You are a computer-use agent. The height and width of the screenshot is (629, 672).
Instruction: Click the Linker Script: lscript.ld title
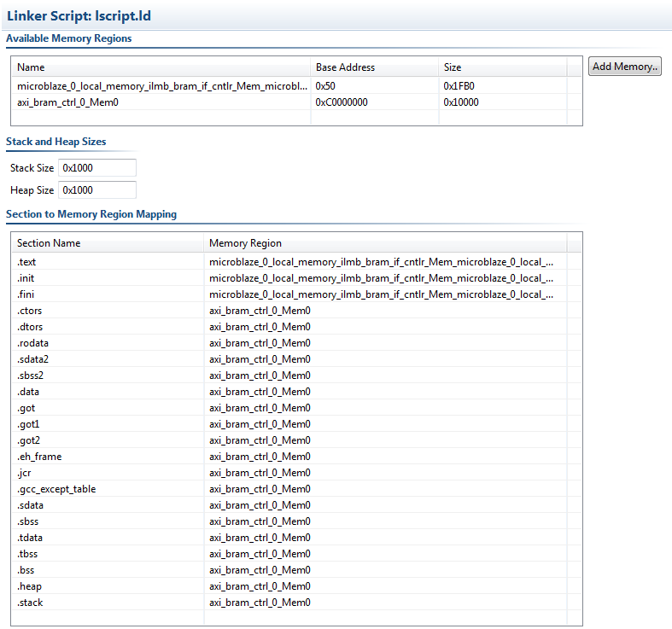click(x=79, y=16)
